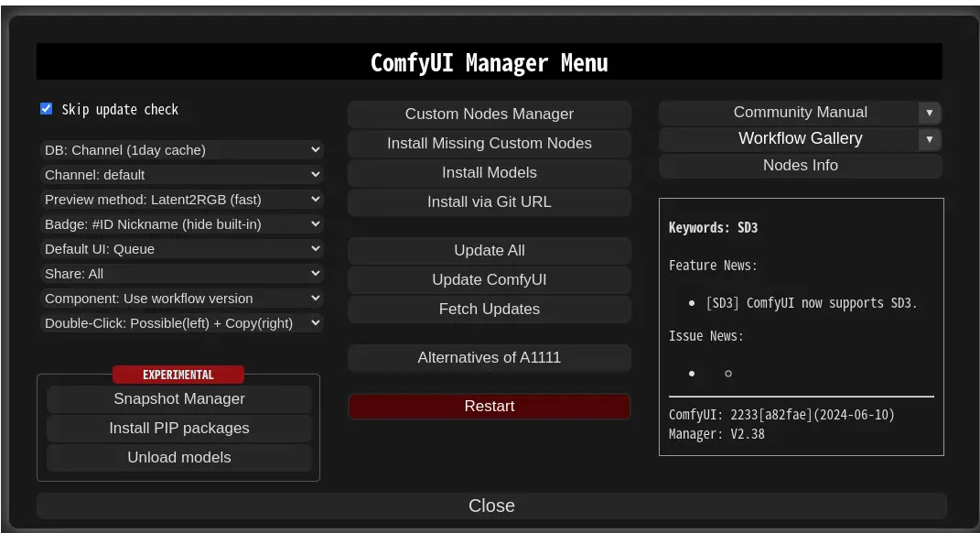
Task: Choose Install Missing Custom Nodes
Action: (490, 144)
